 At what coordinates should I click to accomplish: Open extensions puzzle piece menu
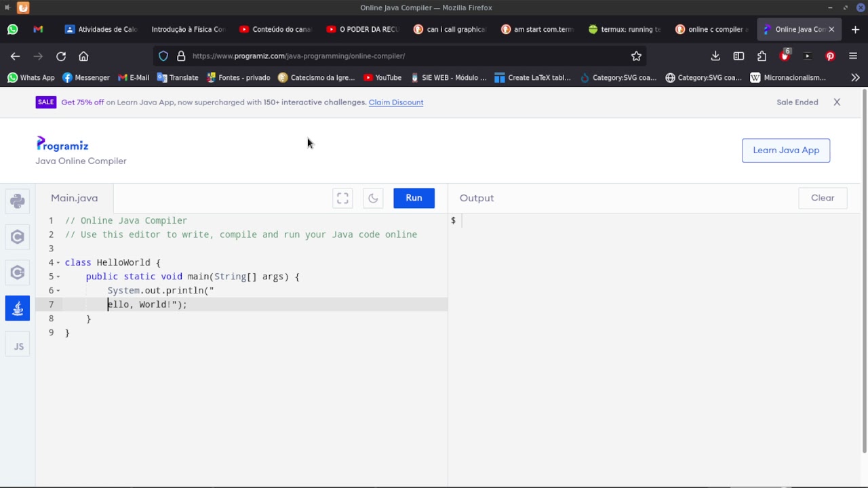[762, 56]
